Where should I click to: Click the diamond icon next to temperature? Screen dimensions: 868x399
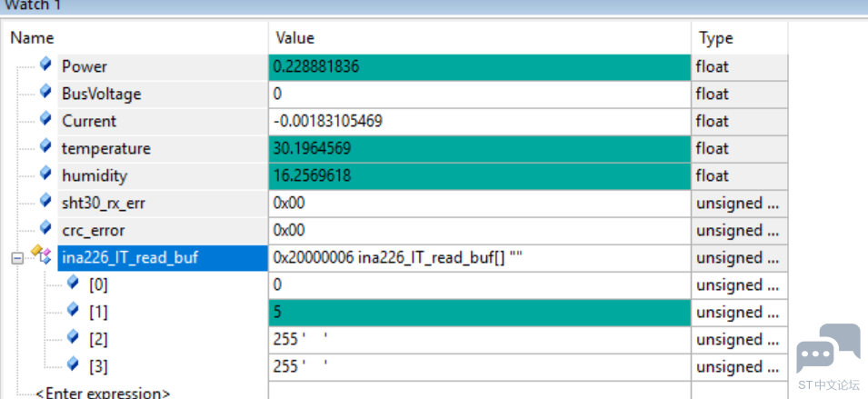45,147
